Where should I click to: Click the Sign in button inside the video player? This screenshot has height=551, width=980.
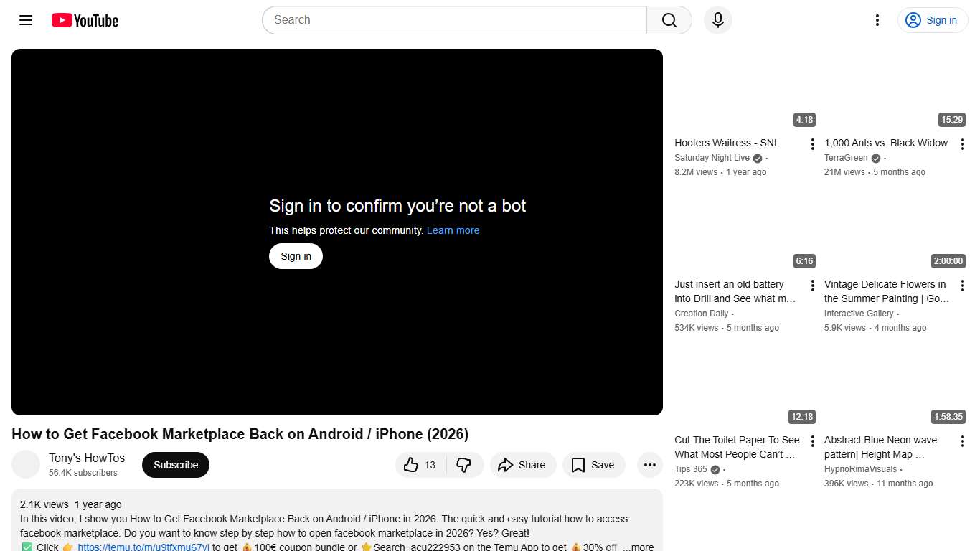coord(296,256)
